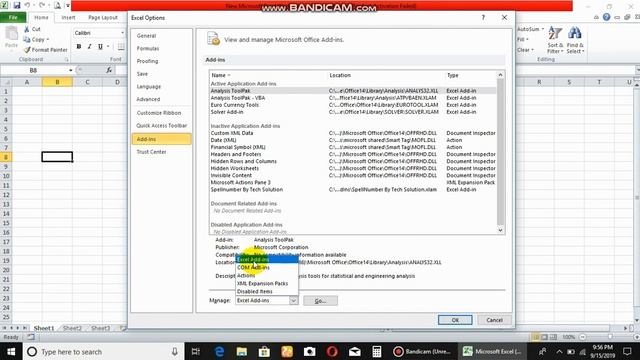640x360 pixels.
Task: Toggle Bold formatting in ribbon
Action: [x=79, y=47]
